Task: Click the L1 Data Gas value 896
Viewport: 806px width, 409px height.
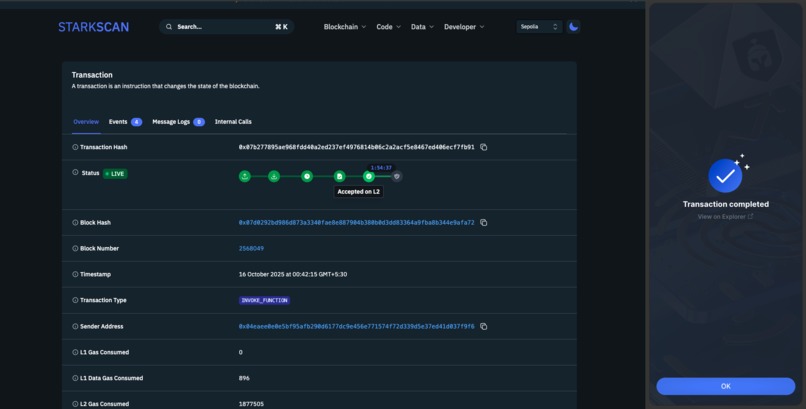Action: point(244,378)
